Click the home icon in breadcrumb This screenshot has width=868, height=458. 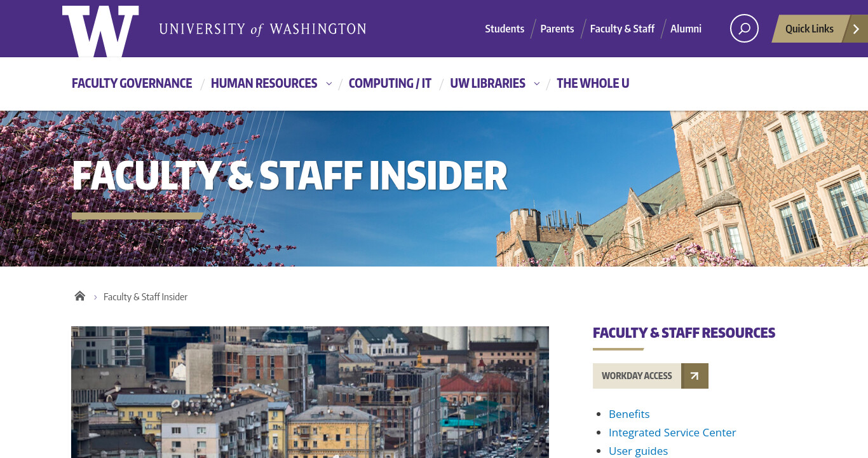click(x=79, y=296)
